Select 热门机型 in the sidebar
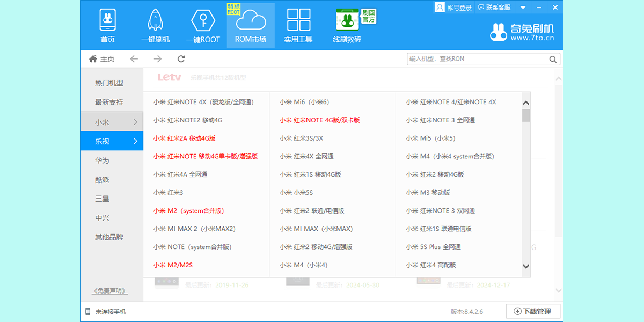The width and height of the screenshot is (644, 322). 109,83
